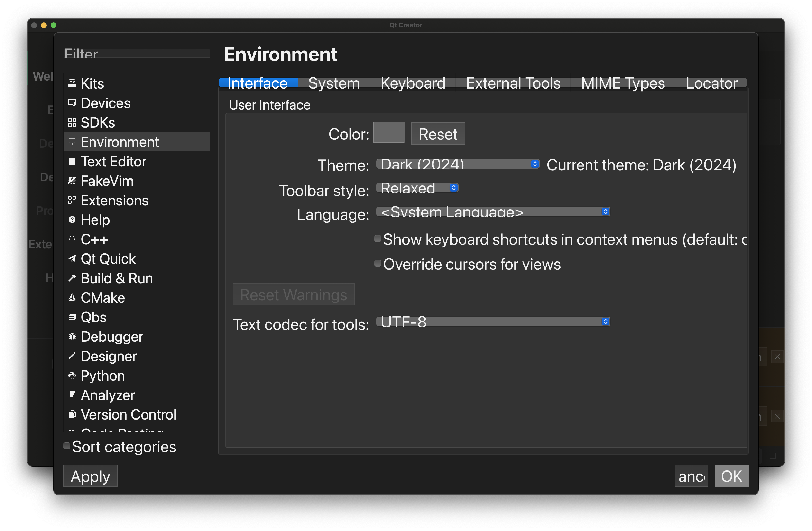Toggle Show keyboard shortcuts in context menus
Image resolution: width=812 pixels, height=531 pixels.
[378, 238]
